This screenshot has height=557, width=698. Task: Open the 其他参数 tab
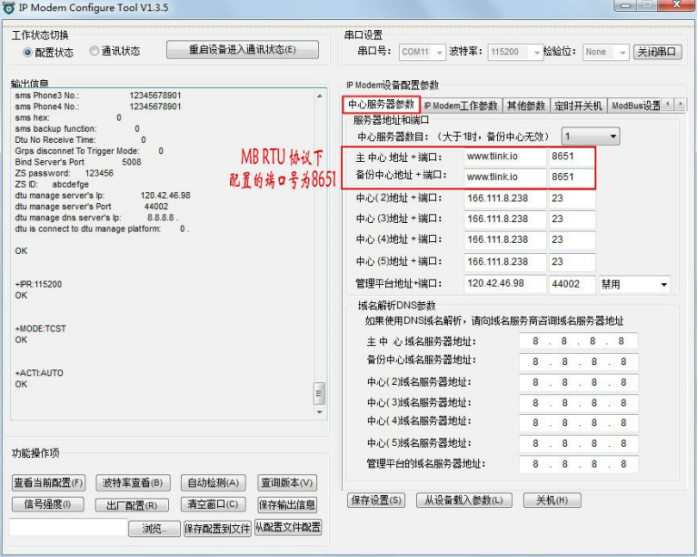[x=526, y=105]
